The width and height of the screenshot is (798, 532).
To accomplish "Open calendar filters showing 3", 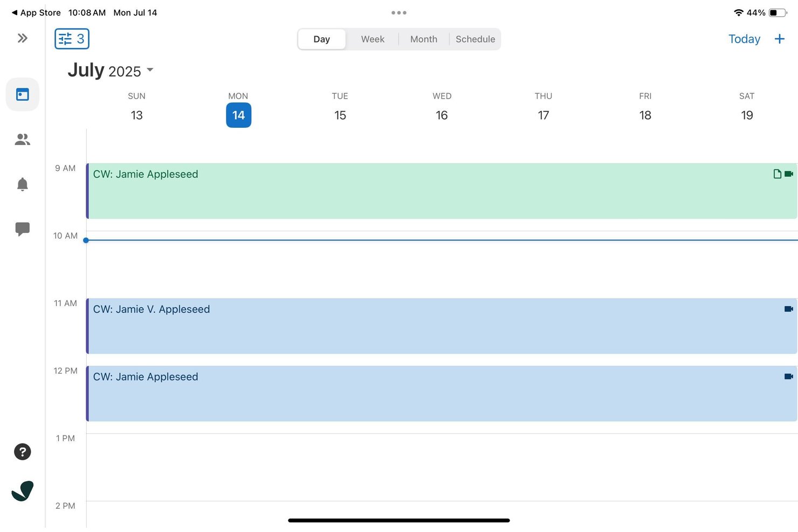I will 72,39.
